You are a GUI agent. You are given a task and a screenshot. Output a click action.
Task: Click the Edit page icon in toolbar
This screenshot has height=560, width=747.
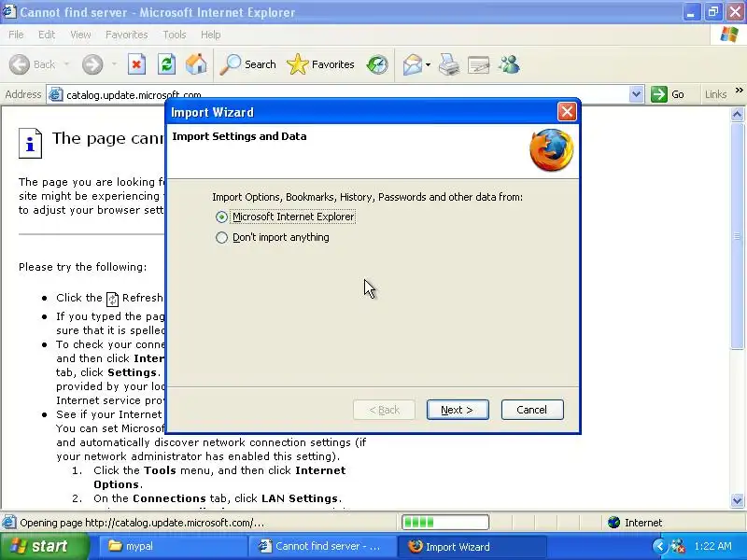479,64
